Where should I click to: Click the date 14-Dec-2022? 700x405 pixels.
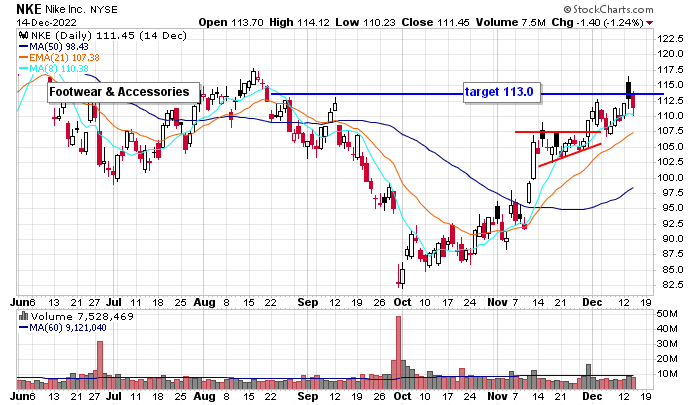point(46,22)
